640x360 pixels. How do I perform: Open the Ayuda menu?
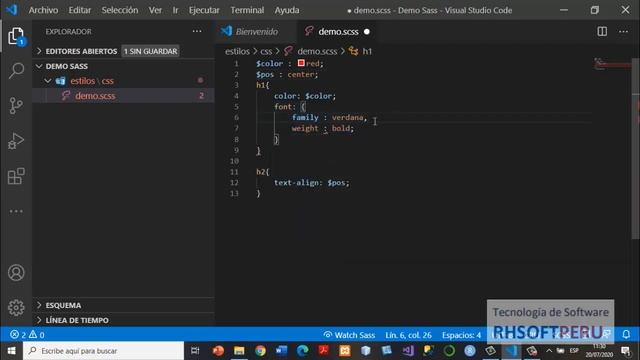[x=287, y=10]
